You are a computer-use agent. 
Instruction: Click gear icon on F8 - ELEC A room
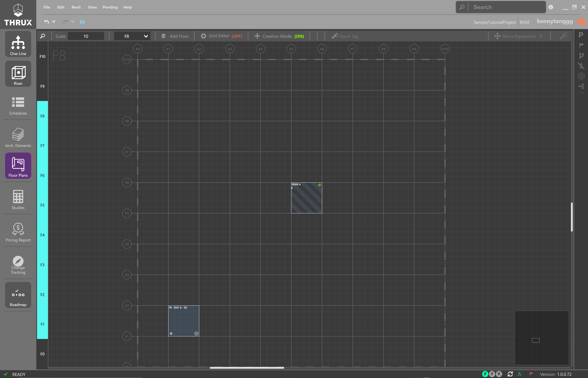point(171,333)
